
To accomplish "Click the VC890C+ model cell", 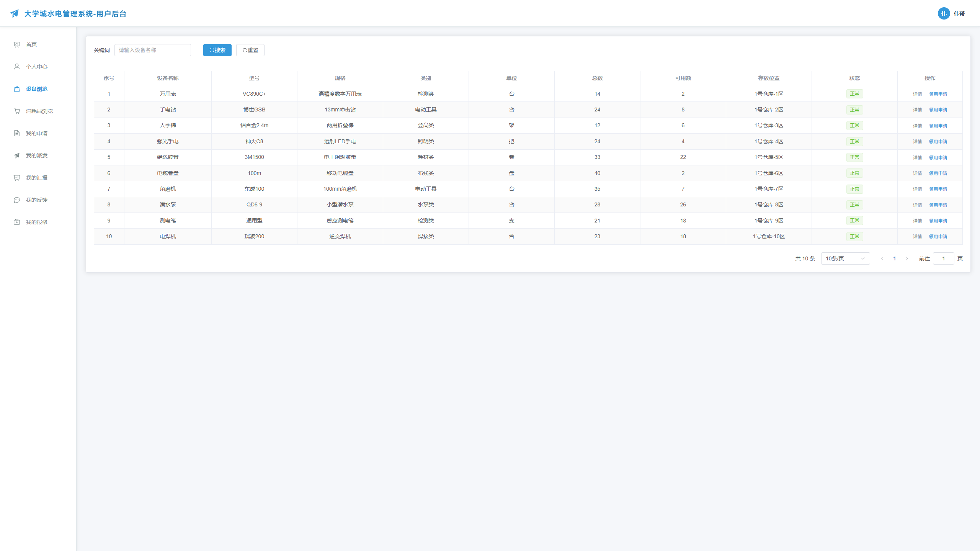I will 254,94.
